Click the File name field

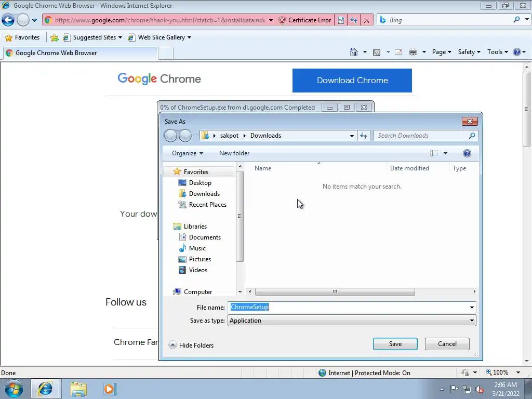coord(352,307)
